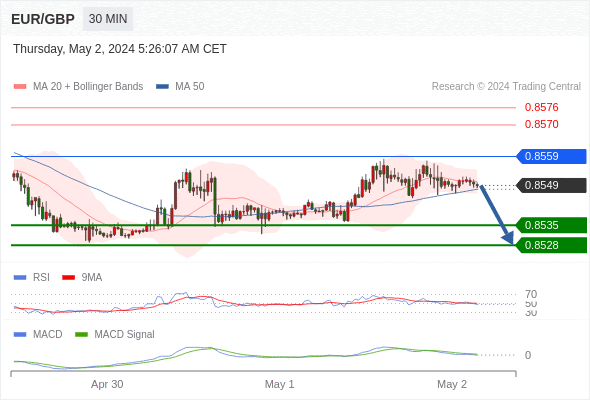This screenshot has height=400, width=590.
Task: Click the 0.8570 resistance level label
Action: pos(541,124)
